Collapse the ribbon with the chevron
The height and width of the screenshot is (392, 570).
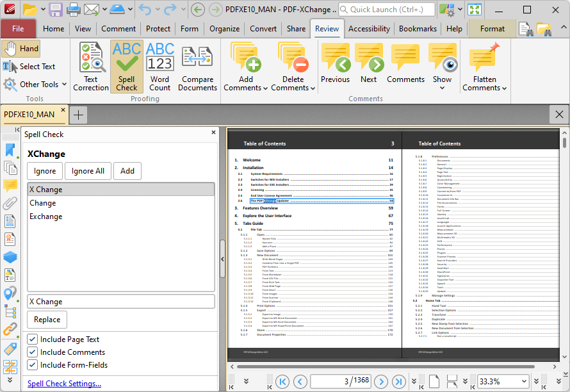coord(563,28)
